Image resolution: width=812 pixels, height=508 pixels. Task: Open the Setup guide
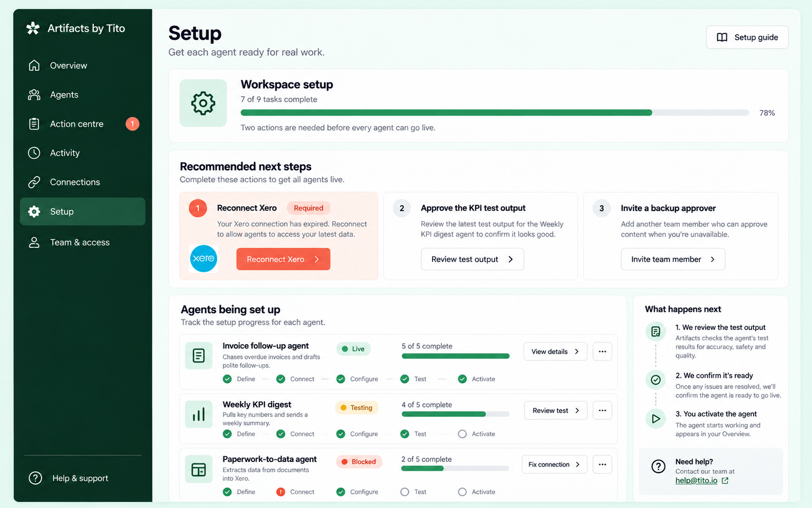coord(747,37)
